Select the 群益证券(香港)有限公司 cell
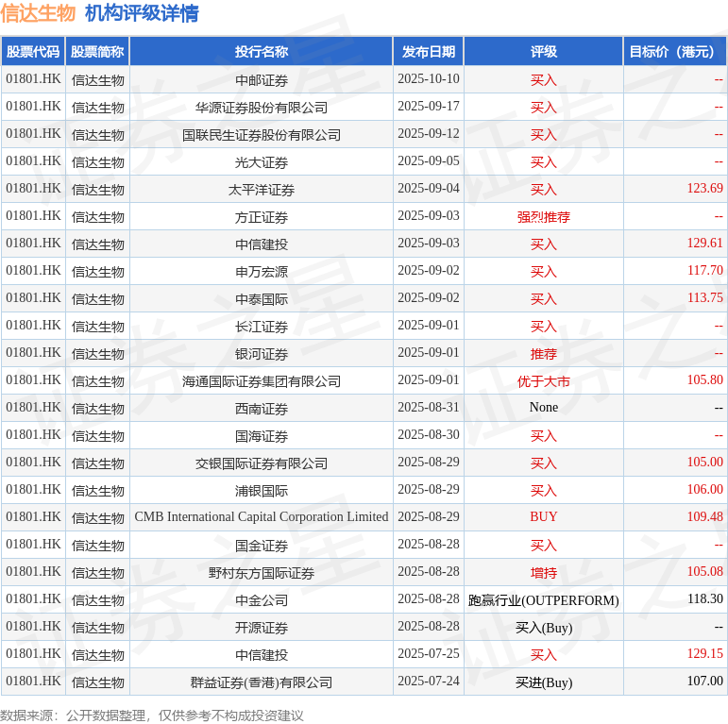 [262, 682]
